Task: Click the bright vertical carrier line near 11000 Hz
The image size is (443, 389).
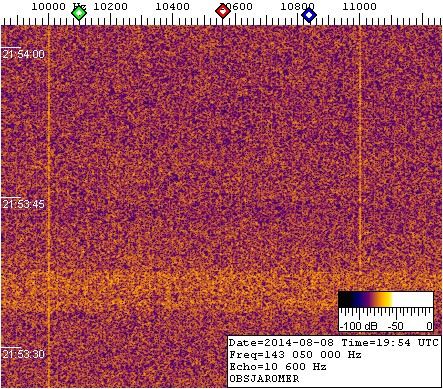Action: [x=360, y=150]
